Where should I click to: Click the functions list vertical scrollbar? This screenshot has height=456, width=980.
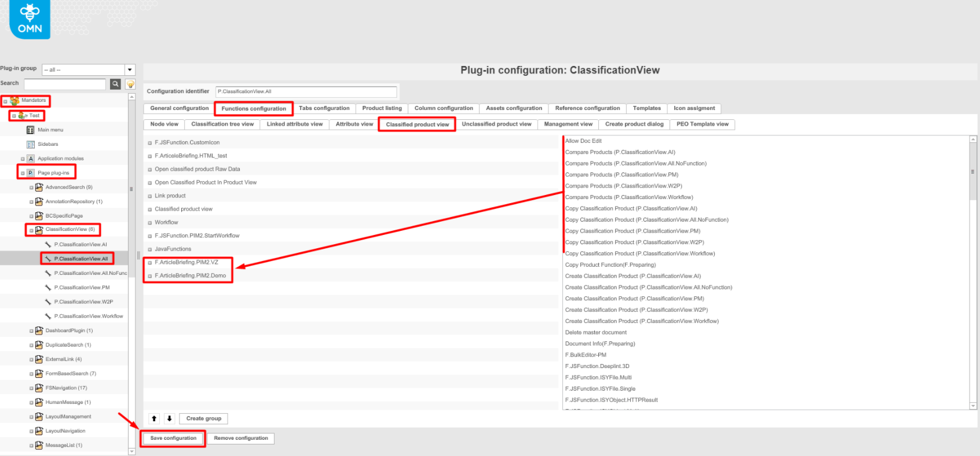pos(973,171)
